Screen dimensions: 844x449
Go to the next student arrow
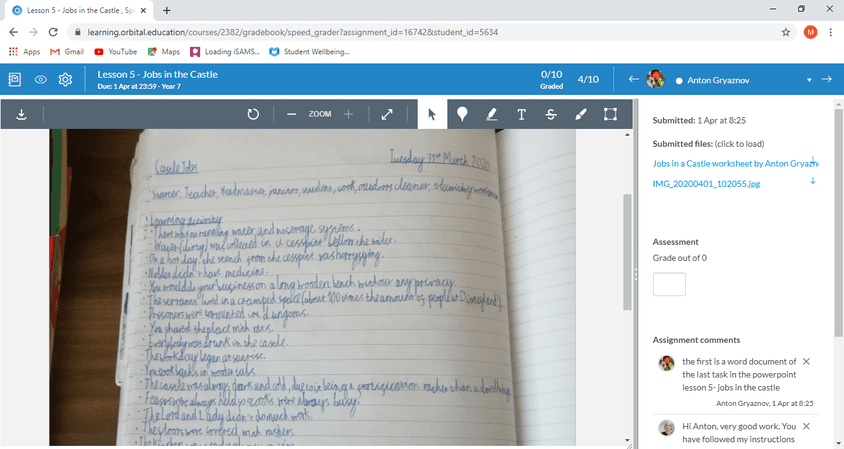[827, 80]
